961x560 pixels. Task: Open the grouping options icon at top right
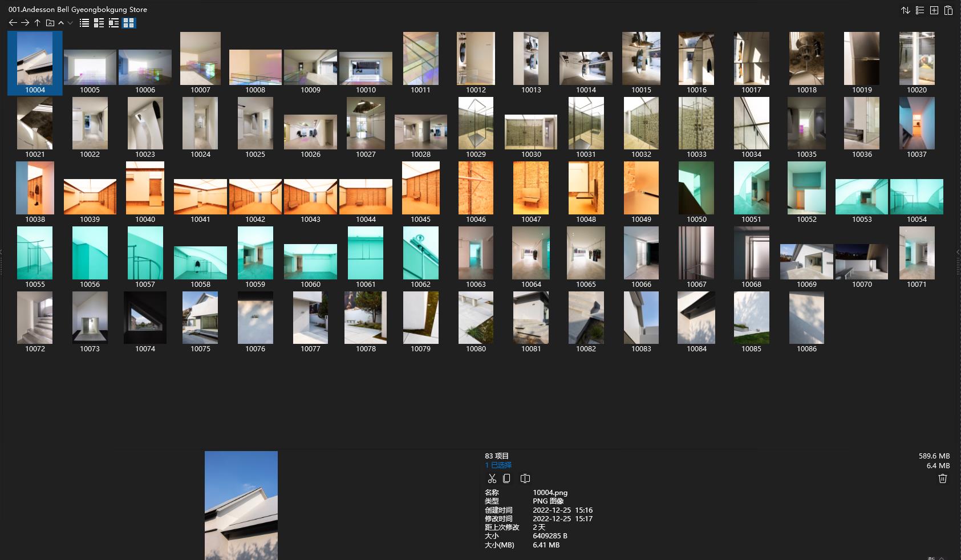[x=920, y=10]
